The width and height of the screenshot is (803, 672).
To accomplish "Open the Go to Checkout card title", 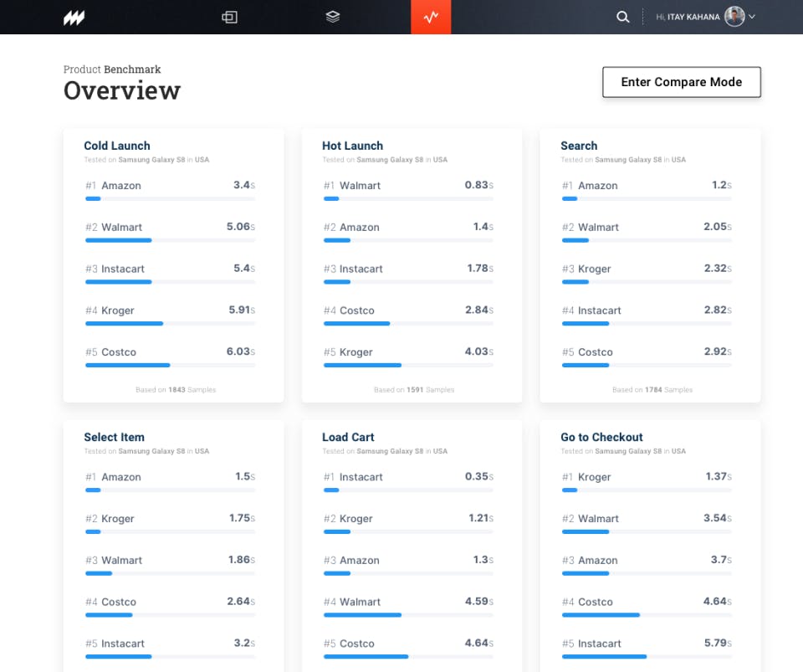I will 601,438.
